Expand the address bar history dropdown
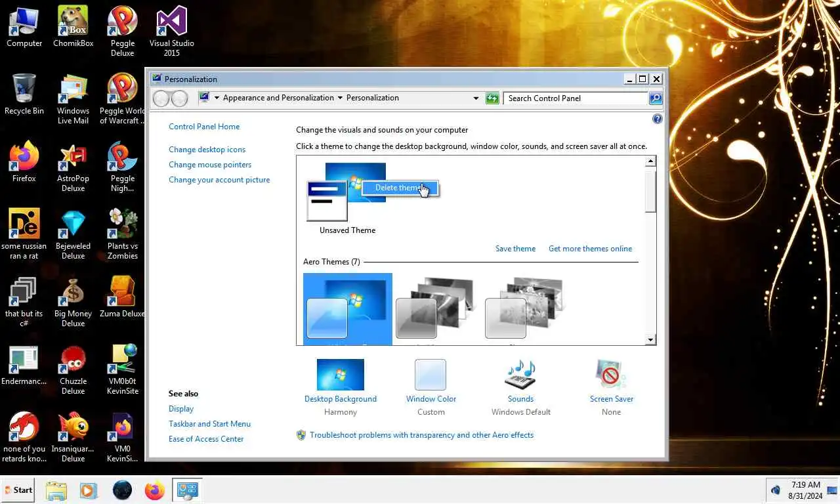840x504 pixels. (476, 98)
